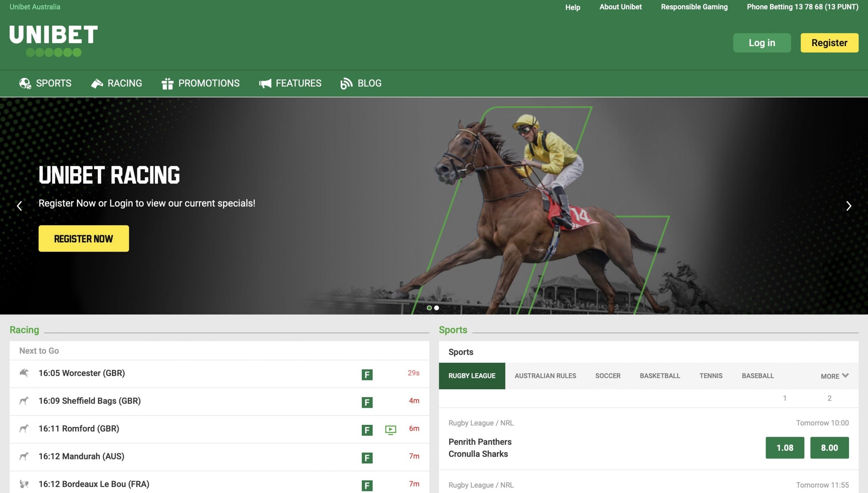This screenshot has width=868, height=493.
Task: Select the first carousel dot
Action: [429, 308]
